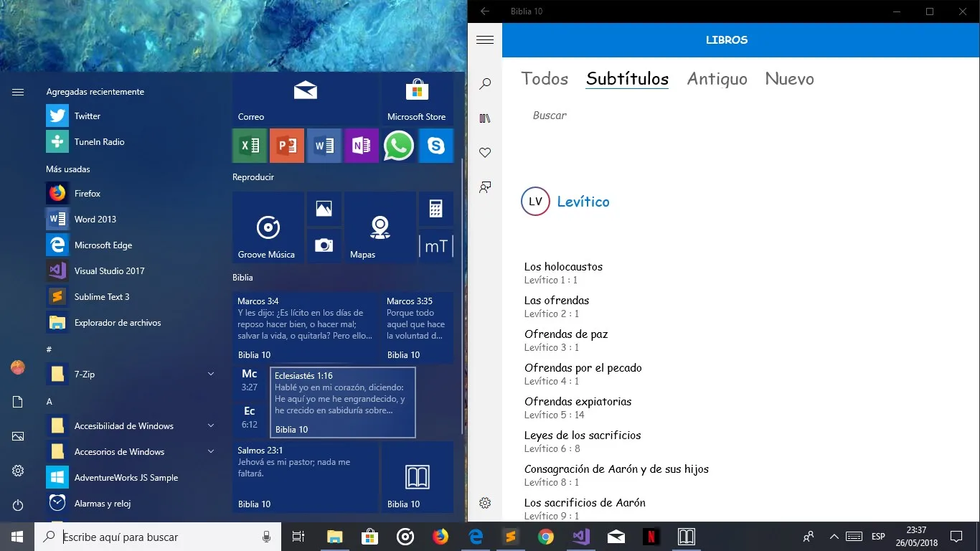Open search from the Biblia sidebar magnifier
This screenshot has height=551, width=980.
[485, 84]
